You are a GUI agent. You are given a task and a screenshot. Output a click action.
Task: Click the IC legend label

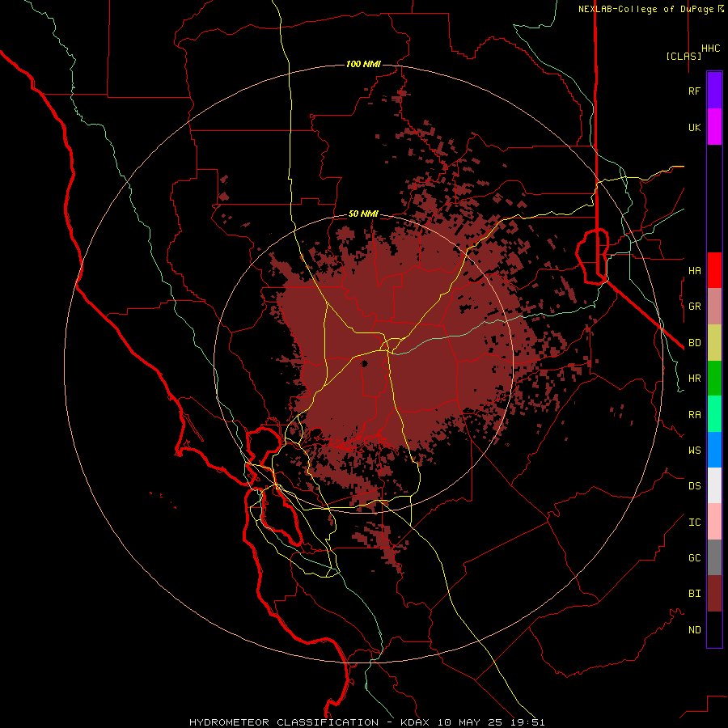(x=694, y=523)
